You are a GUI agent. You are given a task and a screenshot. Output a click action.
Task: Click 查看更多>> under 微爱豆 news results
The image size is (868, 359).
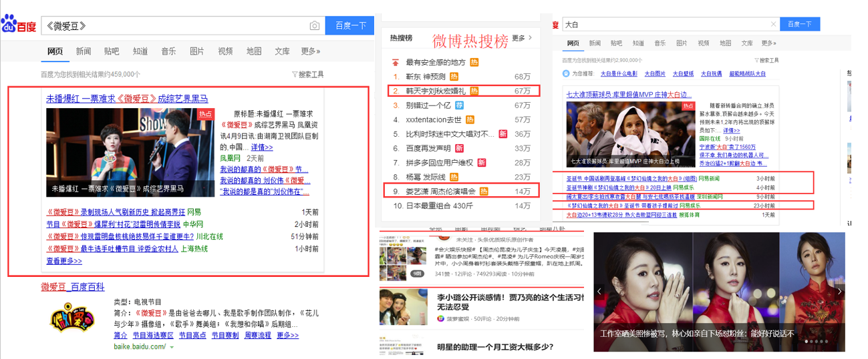[64, 261]
